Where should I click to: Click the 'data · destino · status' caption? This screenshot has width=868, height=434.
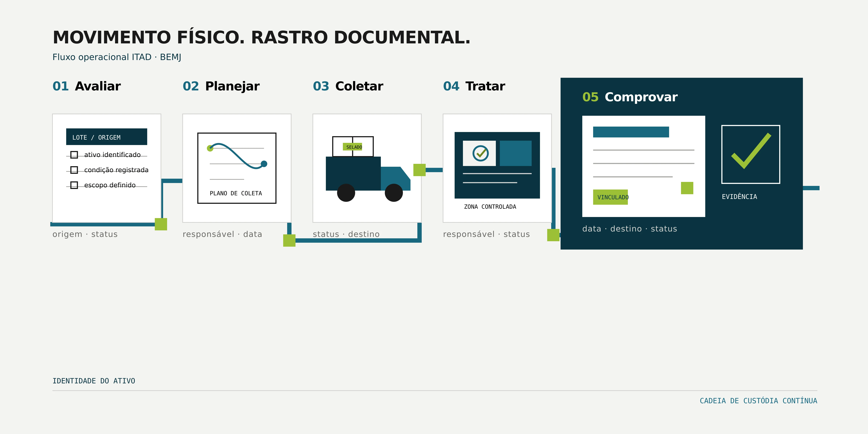tap(629, 229)
